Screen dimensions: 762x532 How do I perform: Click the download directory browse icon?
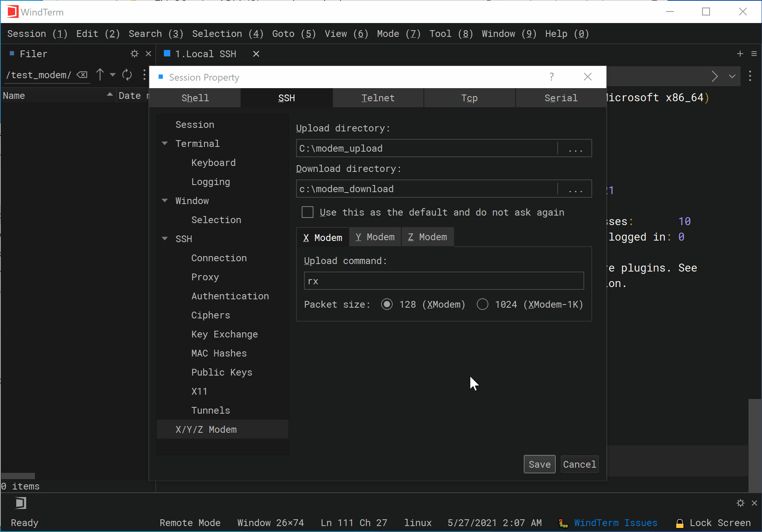(574, 189)
